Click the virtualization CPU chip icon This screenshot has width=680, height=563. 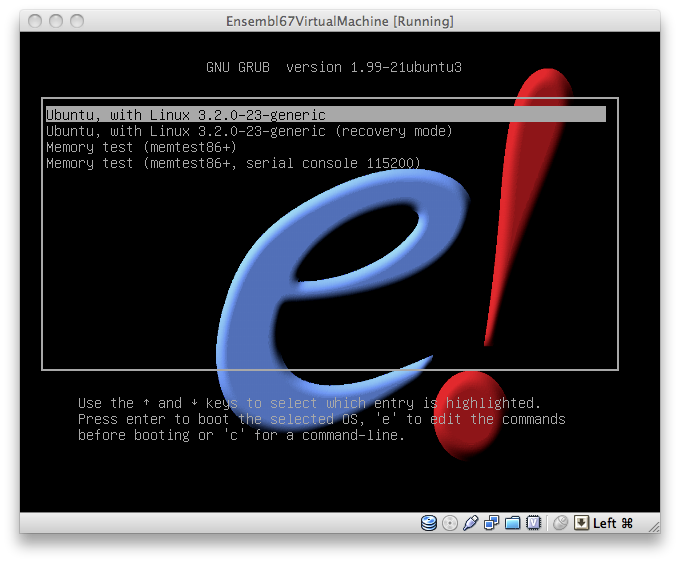[x=533, y=523]
